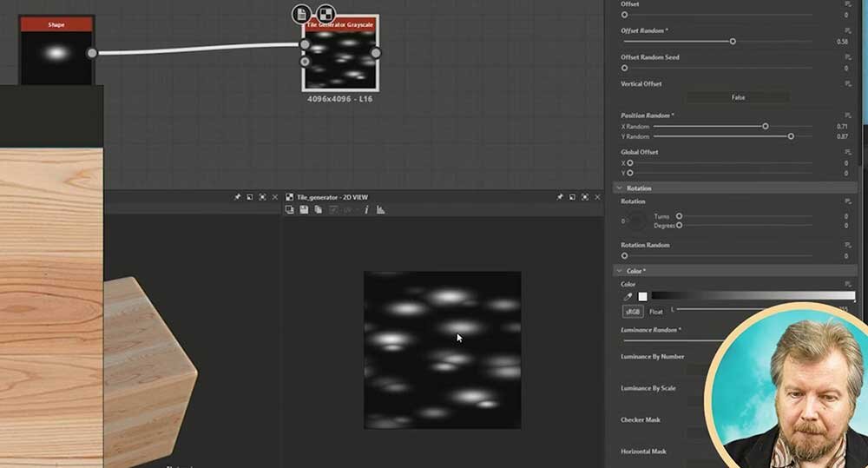Close the 3D view panel
This screenshot has height=468, width=868.
pyautogui.click(x=275, y=197)
